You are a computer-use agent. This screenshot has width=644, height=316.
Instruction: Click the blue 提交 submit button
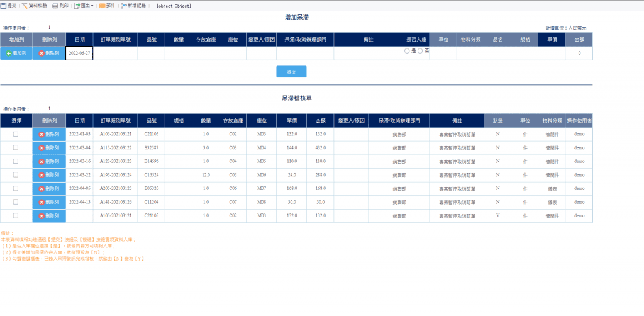pos(291,72)
